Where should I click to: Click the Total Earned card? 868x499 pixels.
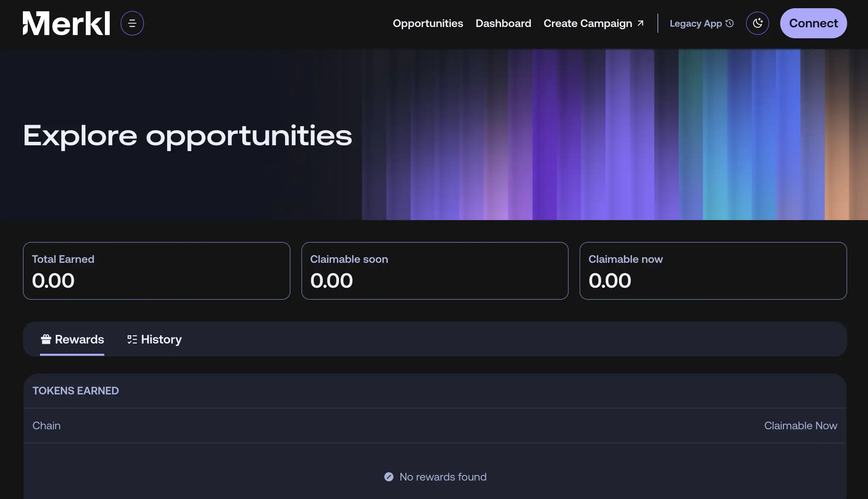pos(156,271)
